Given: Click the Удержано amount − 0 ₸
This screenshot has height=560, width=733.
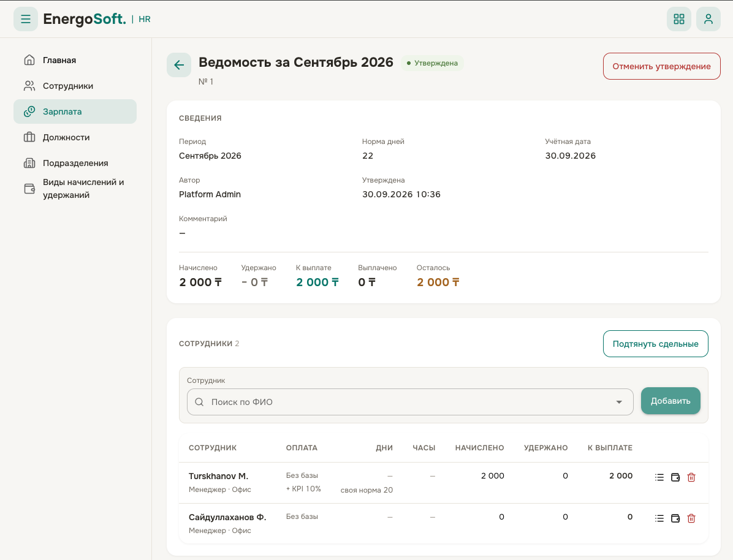Looking at the screenshot, I should coord(255,282).
